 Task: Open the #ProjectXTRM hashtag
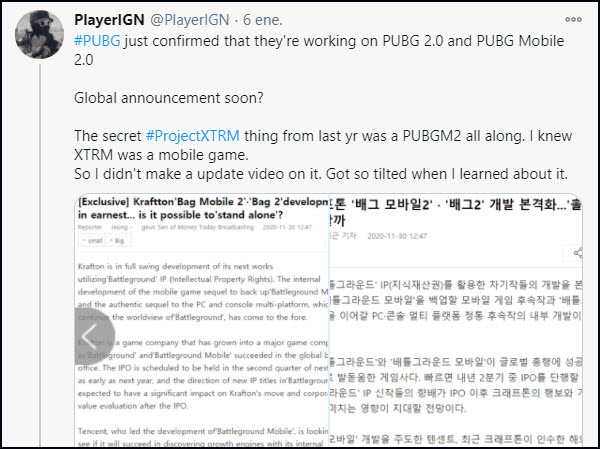click(x=193, y=136)
